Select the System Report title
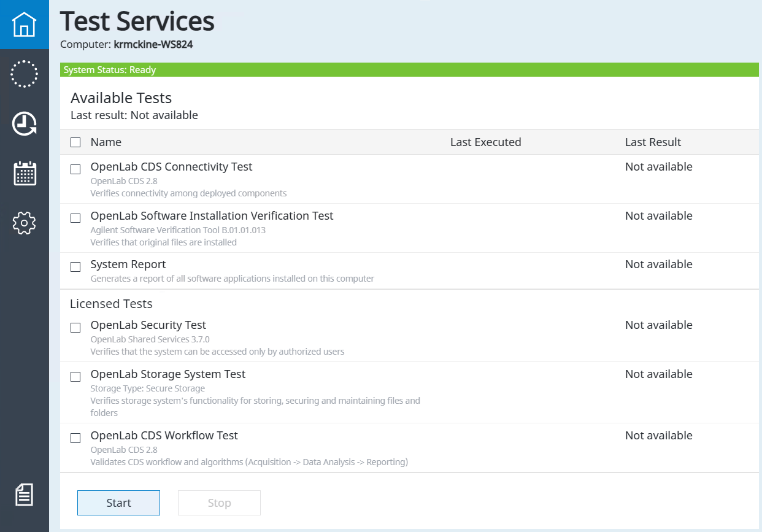 (128, 264)
